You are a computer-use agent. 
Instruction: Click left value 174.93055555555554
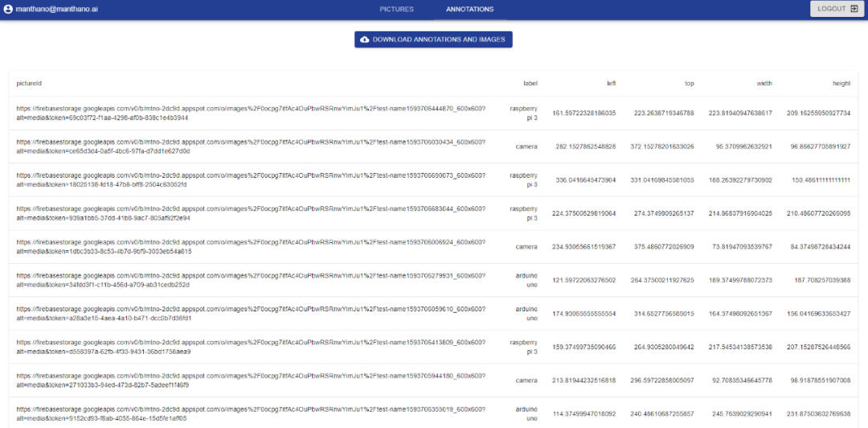tap(584, 314)
